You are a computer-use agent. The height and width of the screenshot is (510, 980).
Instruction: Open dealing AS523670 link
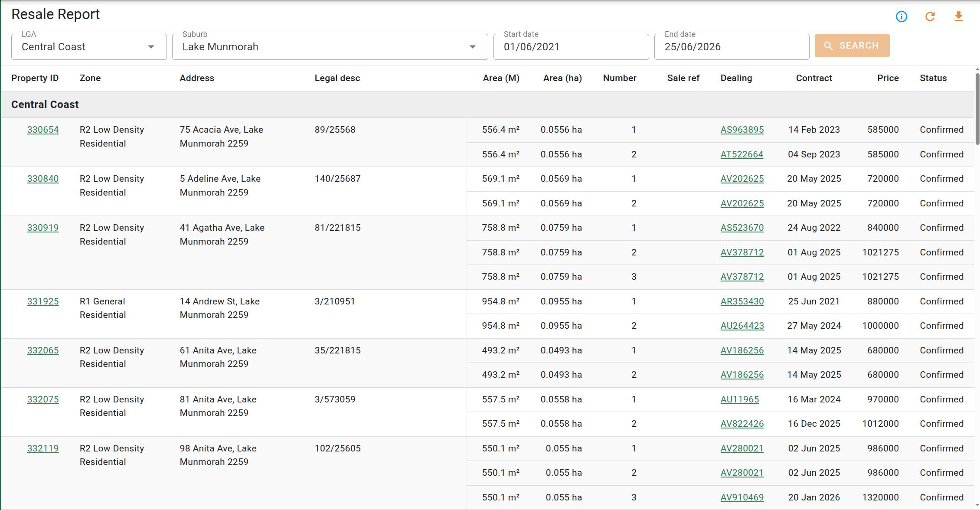[x=742, y=228]
